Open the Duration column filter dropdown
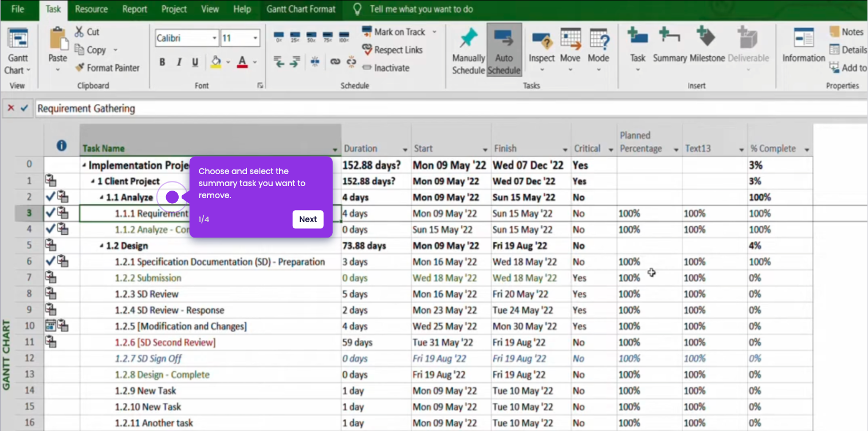The height and width of the screenshot is (431, 868). click(406, 149)
